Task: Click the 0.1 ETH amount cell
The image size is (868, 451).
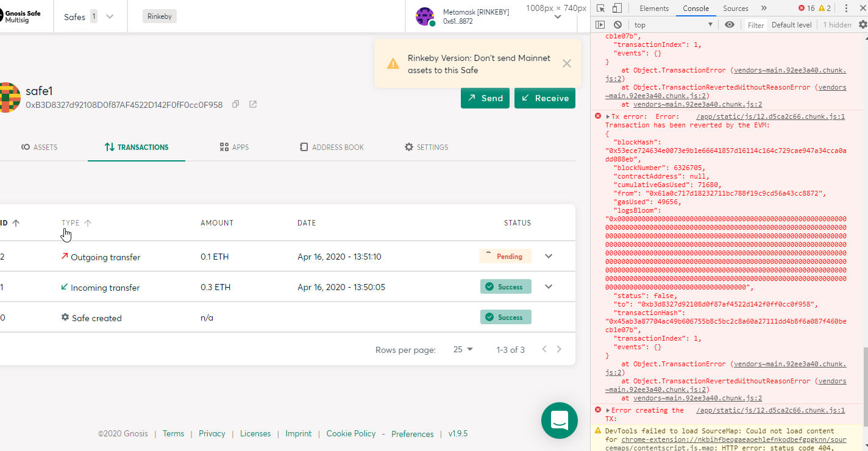Action: 215,257
